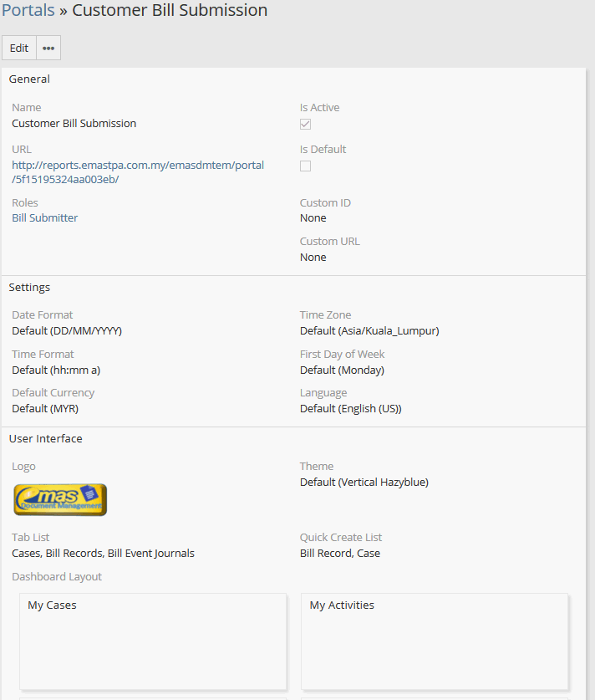Click the Custom URL None value
This screenshot has height=700, width=595.
coord(313,257)
